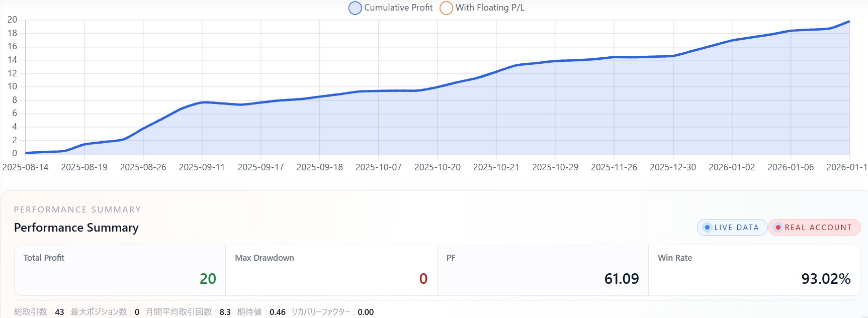This screenshot has width=868, height=318.
Task: Show the With Floating P/L series via legend text
Action: [490, 8]
